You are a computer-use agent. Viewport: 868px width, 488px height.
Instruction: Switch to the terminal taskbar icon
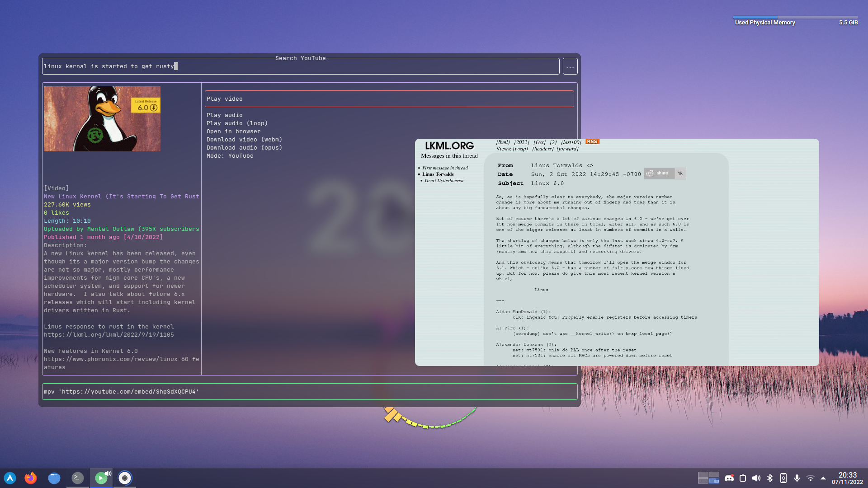[78, 478]
